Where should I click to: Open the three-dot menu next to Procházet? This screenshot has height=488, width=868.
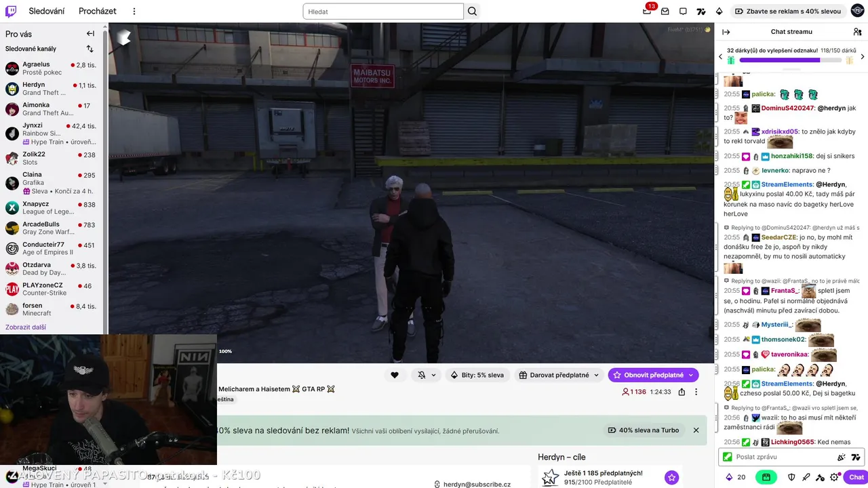134,12
